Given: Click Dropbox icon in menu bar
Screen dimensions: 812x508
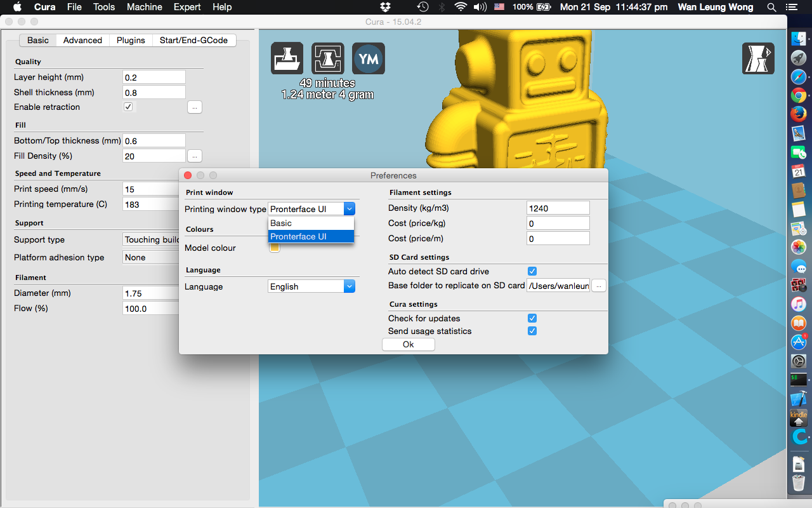Looking at the screenshot, I should point(385,7).
